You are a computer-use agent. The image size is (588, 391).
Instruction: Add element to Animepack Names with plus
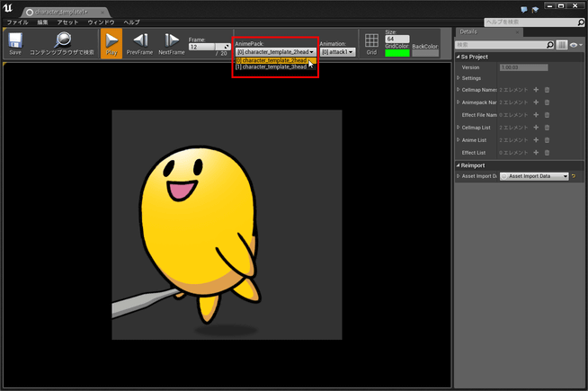pos(536,102)
